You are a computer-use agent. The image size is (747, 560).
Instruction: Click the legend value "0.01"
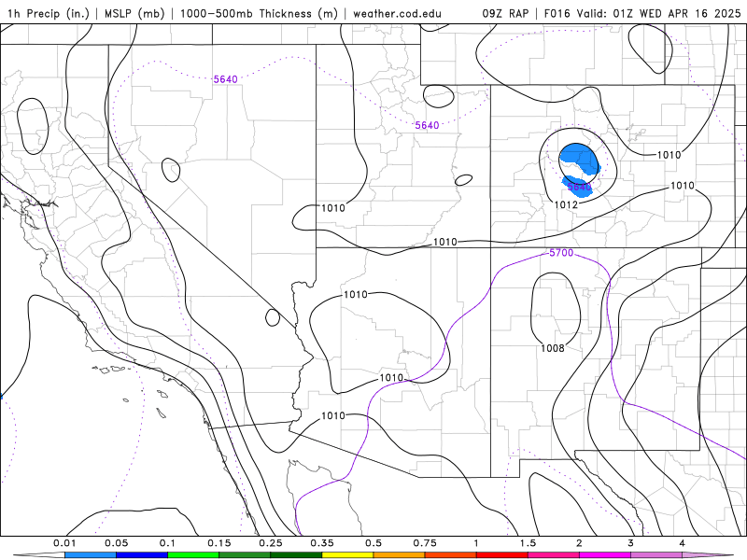tap(64, 543)
